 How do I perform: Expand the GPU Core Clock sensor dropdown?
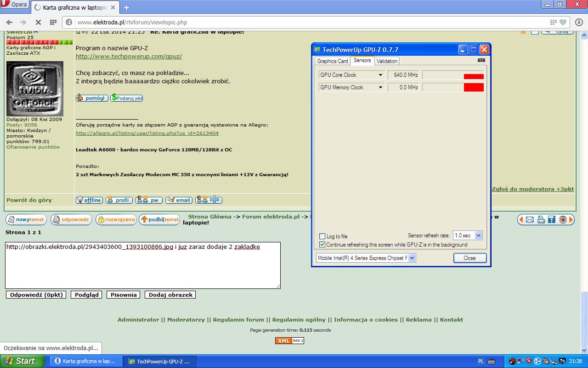(x=380, y=75)
